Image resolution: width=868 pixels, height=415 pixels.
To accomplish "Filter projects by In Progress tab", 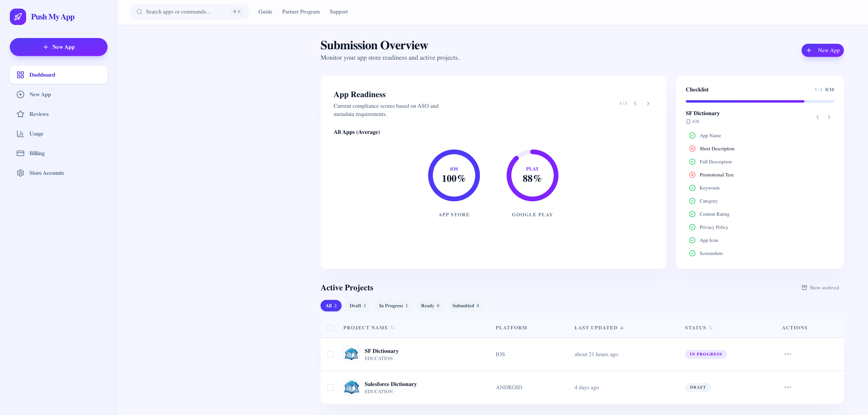I will pyautogui.click(x=393, y=306).
